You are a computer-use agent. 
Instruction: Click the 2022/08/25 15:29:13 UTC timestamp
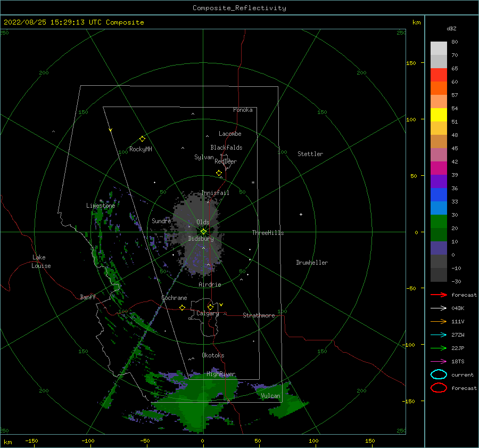pyautogui.click(x=53, y=22)
